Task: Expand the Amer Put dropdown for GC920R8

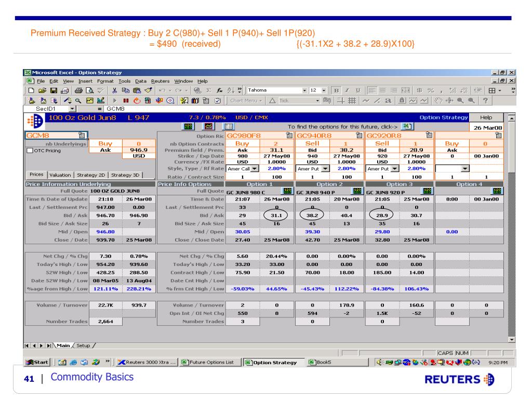Action: tap(395, 169)
